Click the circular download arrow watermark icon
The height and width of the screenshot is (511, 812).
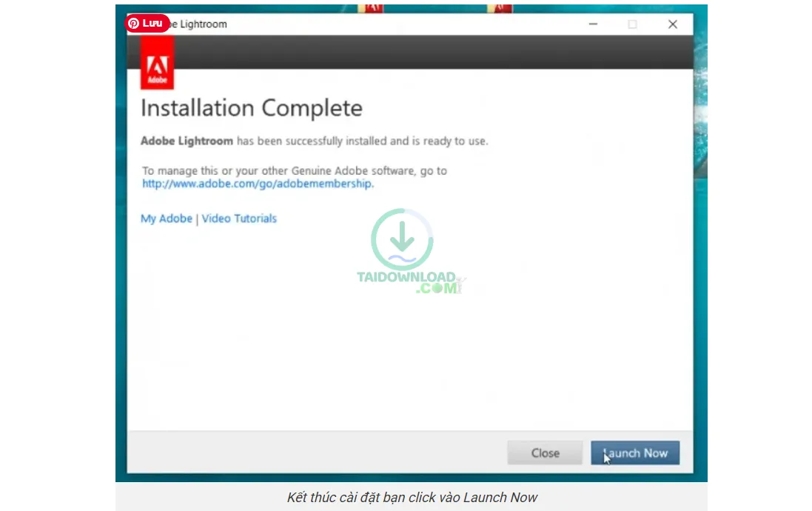click(402, 239)
